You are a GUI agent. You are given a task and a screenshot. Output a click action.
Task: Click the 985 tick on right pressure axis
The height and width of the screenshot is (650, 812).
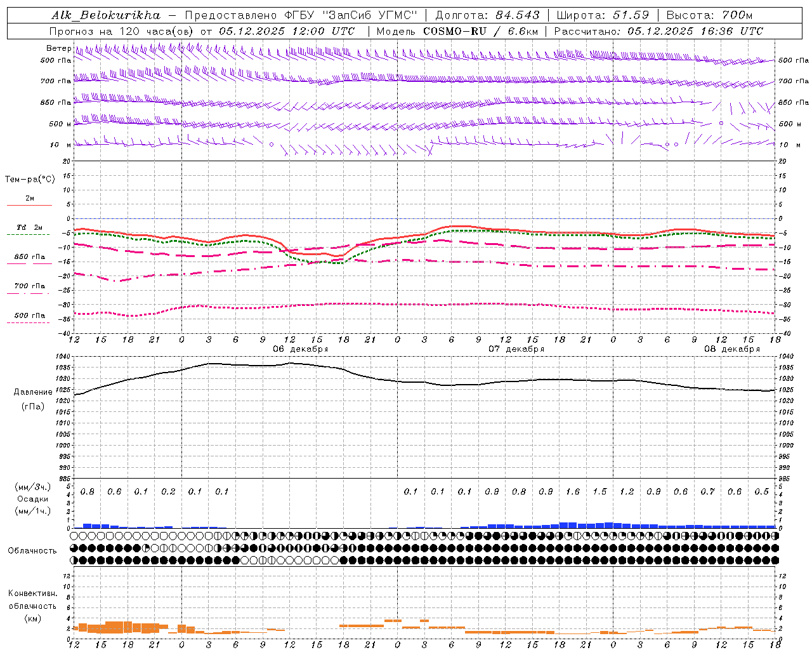(x=785, y=479)
